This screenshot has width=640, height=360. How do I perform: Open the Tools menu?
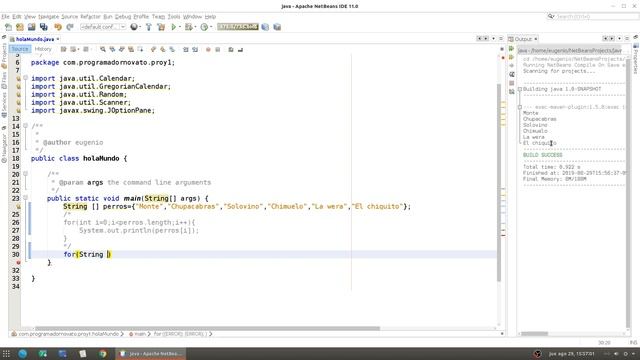click(174, 17)
